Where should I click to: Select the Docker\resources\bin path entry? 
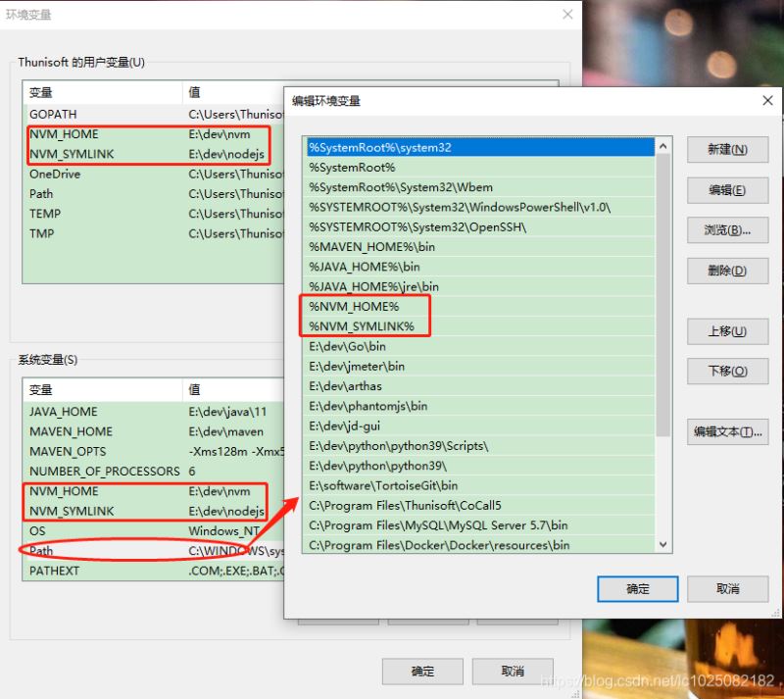(480, 545)
